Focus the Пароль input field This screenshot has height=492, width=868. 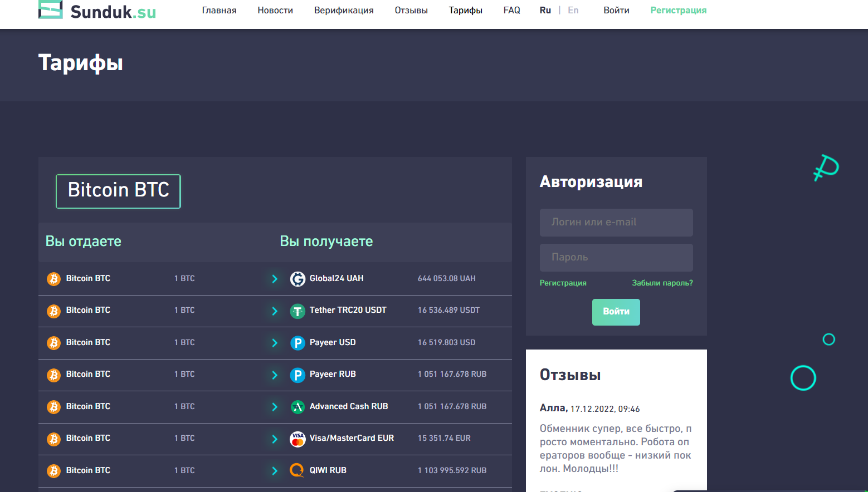click(616, 257)
